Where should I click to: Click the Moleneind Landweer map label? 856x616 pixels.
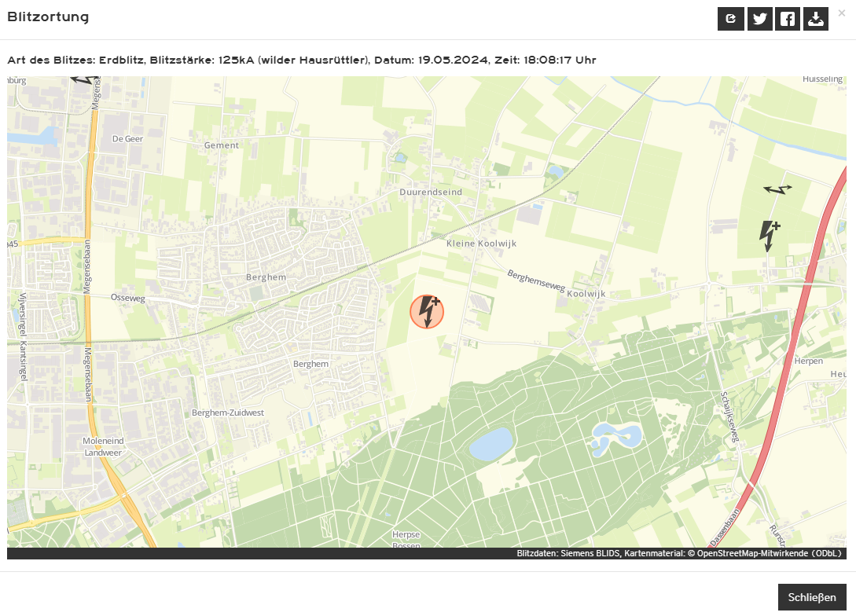(x=103, y=446)
